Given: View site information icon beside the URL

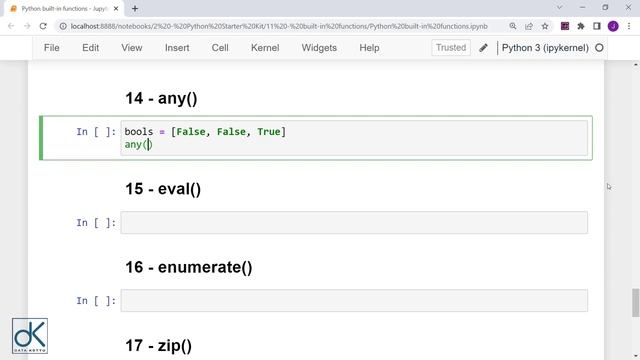Looking at the screenshot, I should click(63, 26).
